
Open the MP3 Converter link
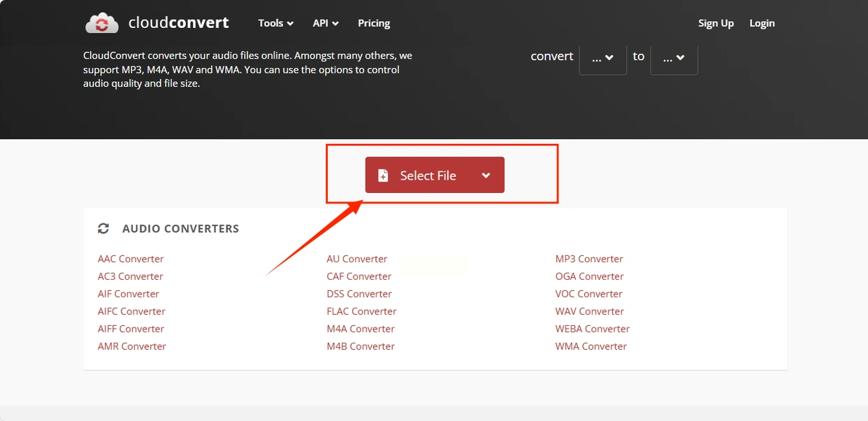pyautogui.click(x=589, y=259)
